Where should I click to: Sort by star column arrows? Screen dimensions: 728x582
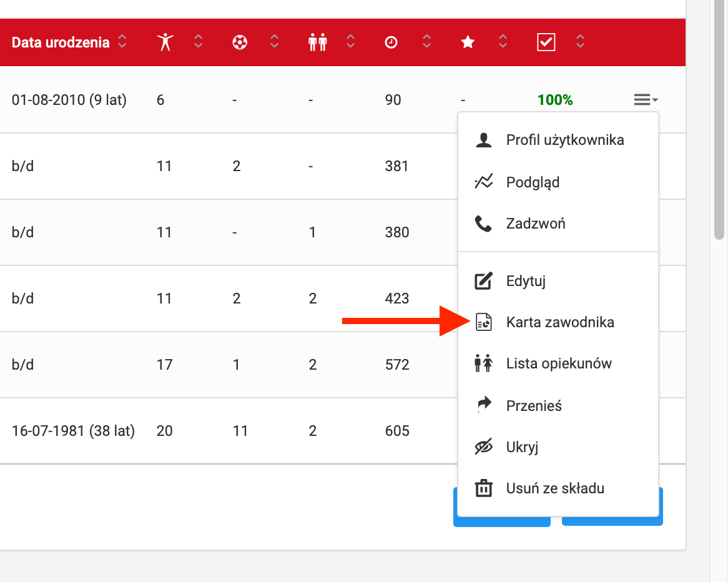[503, 42]
